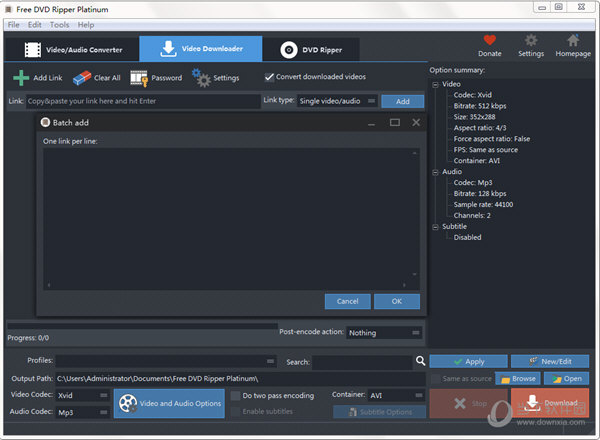Select the 'Disabled' subtitle tree row
Viewport: 600px width, 440px height.
click(467, 237)
